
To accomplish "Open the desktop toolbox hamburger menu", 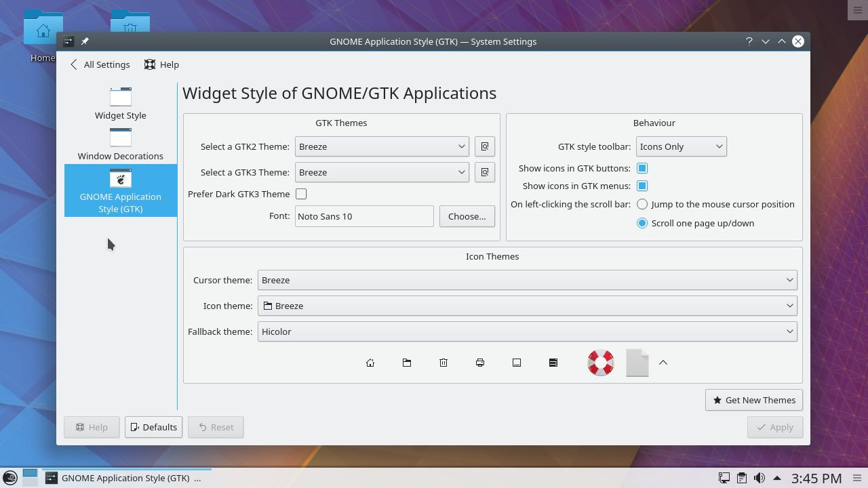I will click(x=858, y=9).
